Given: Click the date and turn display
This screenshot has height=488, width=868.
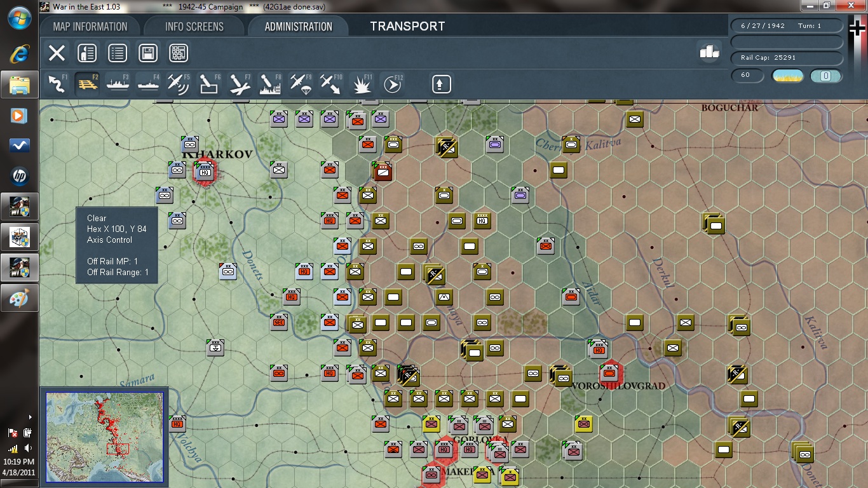Looking at the screenshot, I should 788,26.
